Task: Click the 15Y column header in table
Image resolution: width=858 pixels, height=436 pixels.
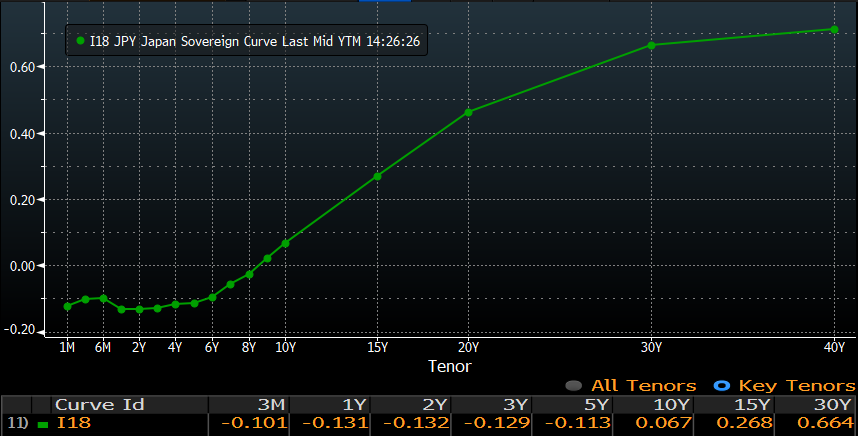Action: 753,405
